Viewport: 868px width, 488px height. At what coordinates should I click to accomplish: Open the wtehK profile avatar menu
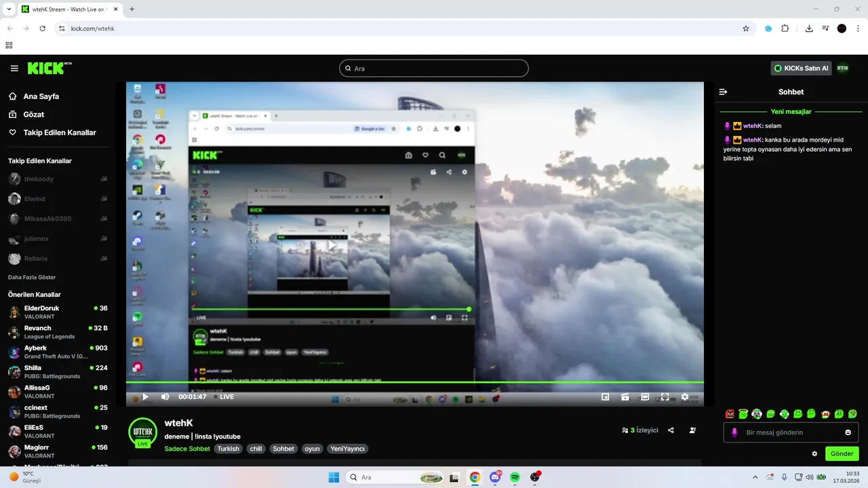pyautogui.click(x=842, y=68)
